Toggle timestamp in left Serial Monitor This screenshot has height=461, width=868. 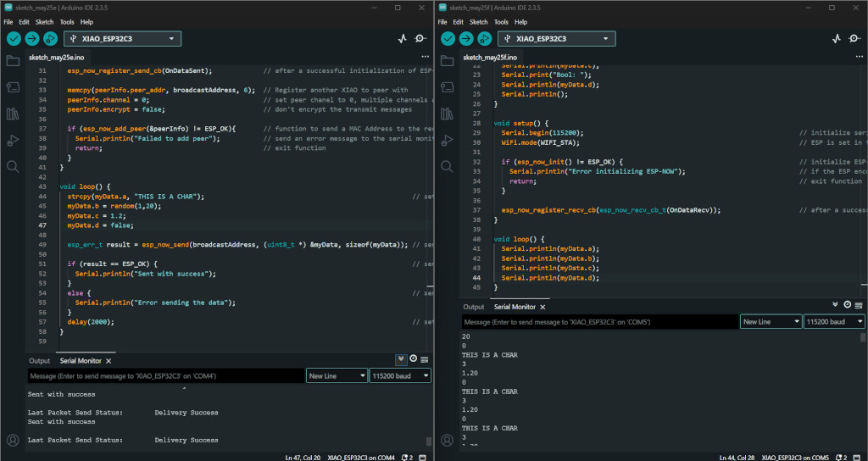(413, 359)
